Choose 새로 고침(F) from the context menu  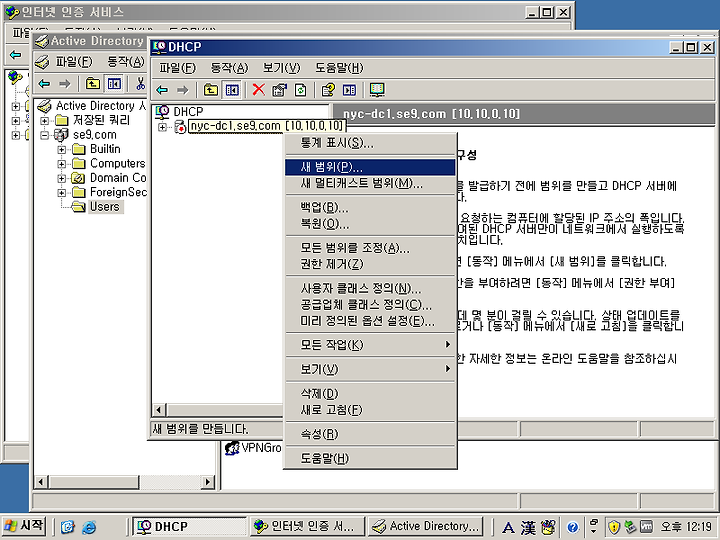370,410
